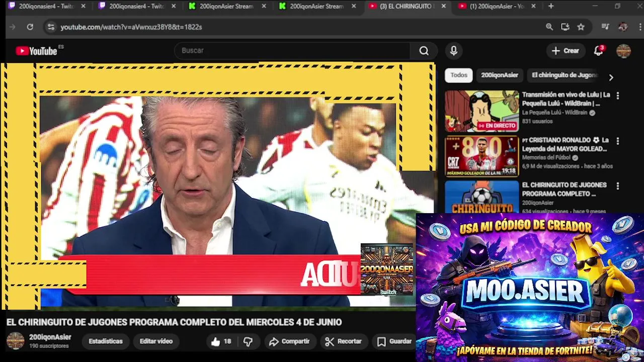This screenshot has height=362, width=644.
Task: Open the media control icon in browser toolbar
Action: [606, 27]
